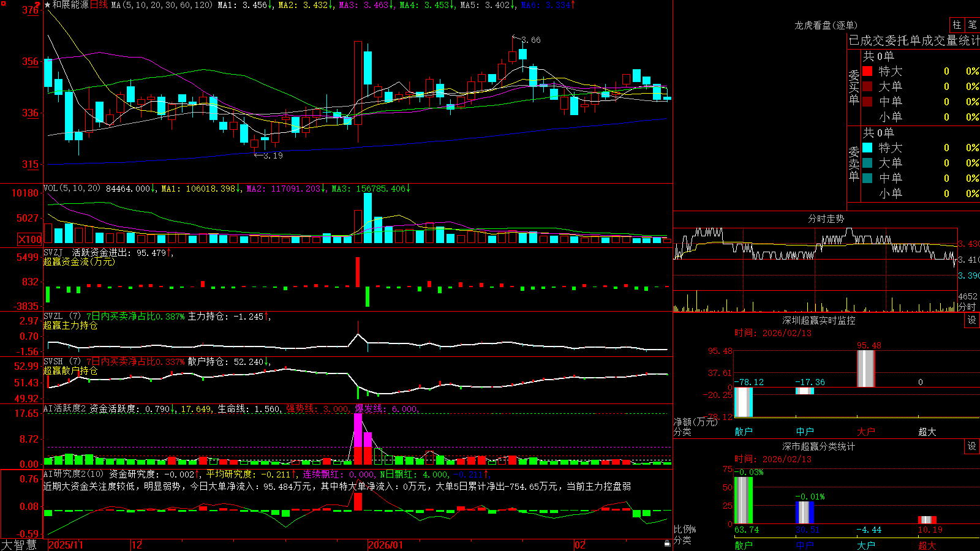Click the 生命线: 1.560 label
This screenshot has width=980, height=551.
(x=249, y=409)
